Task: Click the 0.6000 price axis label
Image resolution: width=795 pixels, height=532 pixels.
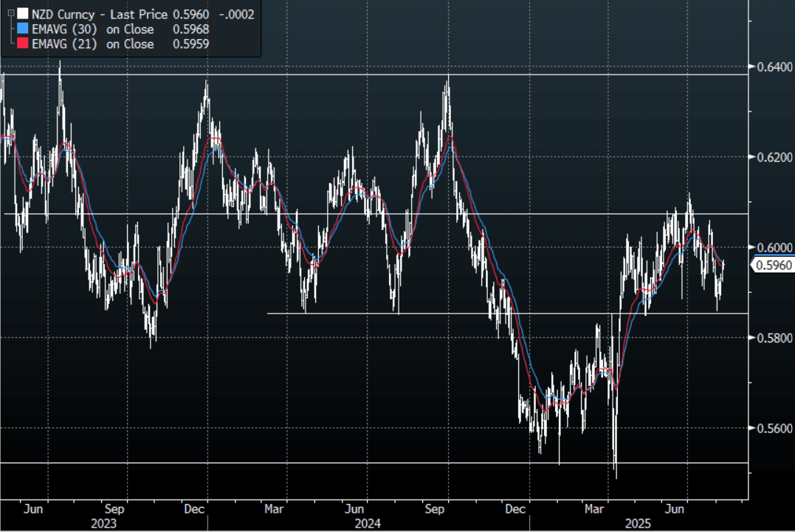Action: tap(771, 247)
